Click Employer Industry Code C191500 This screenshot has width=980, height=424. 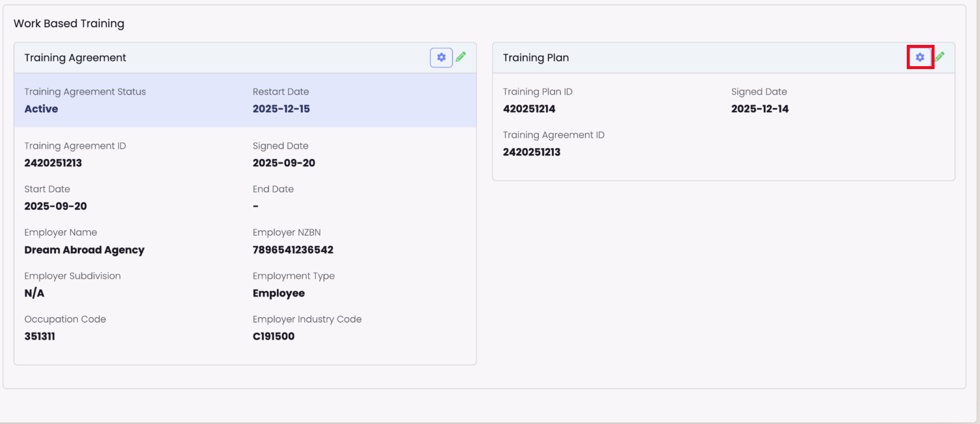point(273,336)
